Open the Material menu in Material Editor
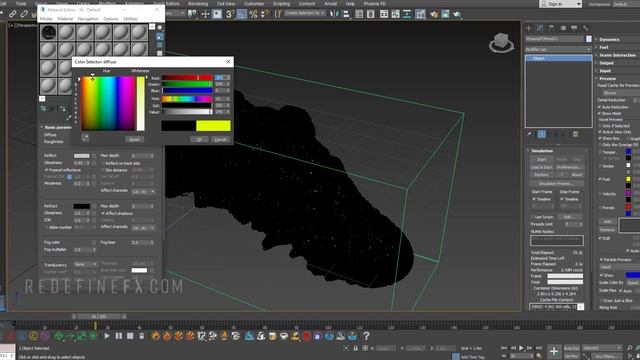 tap(64, 19)
